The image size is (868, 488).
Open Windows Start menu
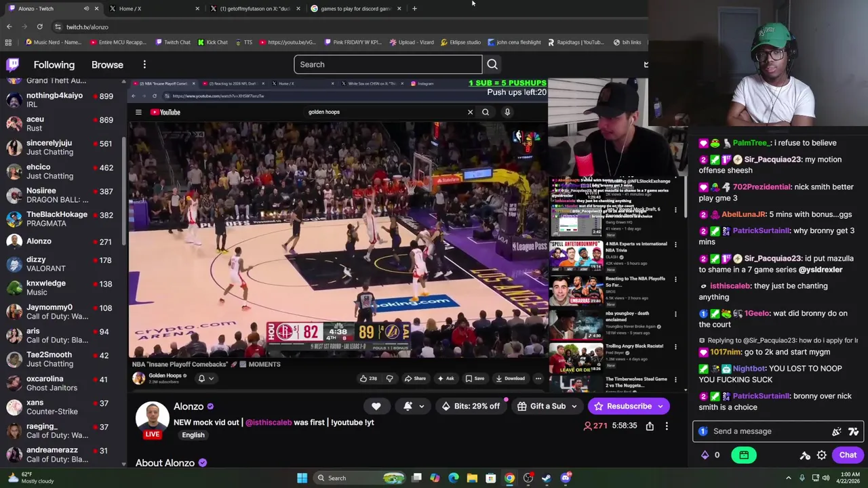(x=302, y=478)
